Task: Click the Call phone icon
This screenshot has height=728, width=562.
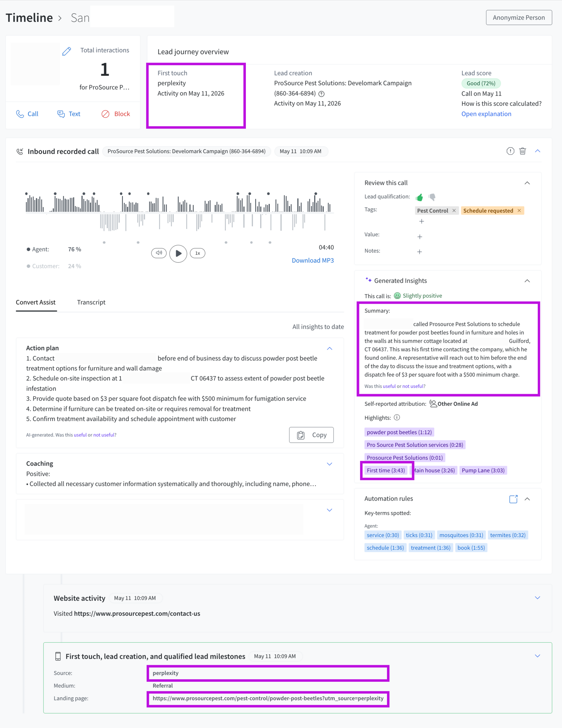Action: pos(20,114)
